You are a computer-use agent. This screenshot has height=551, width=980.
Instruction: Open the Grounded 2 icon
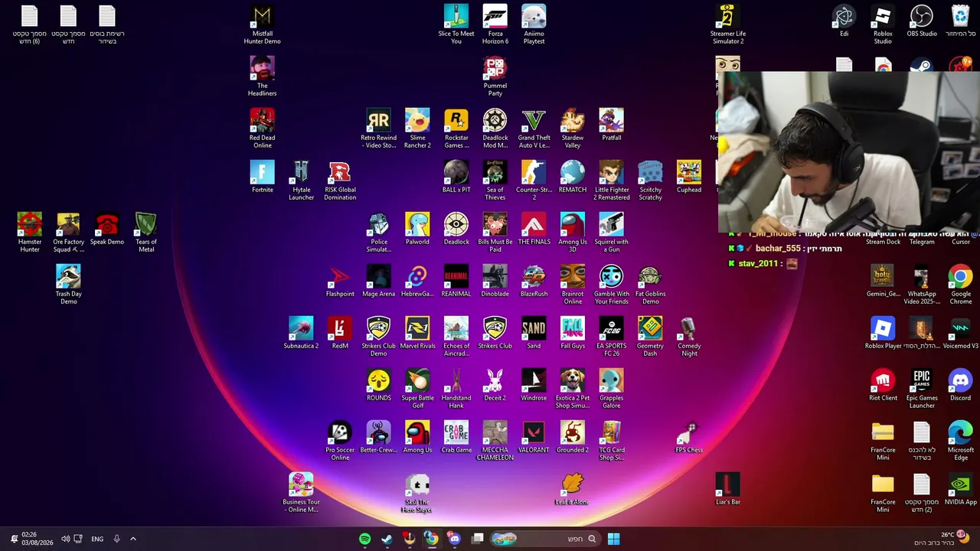point(573,438)
